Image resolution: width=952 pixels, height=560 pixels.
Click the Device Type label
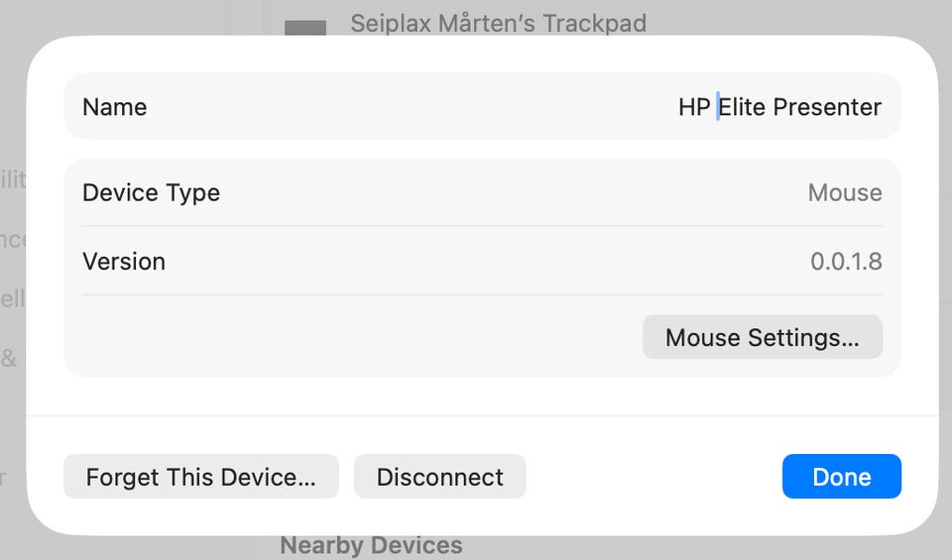pyautogui.click(x=151, y=192)
